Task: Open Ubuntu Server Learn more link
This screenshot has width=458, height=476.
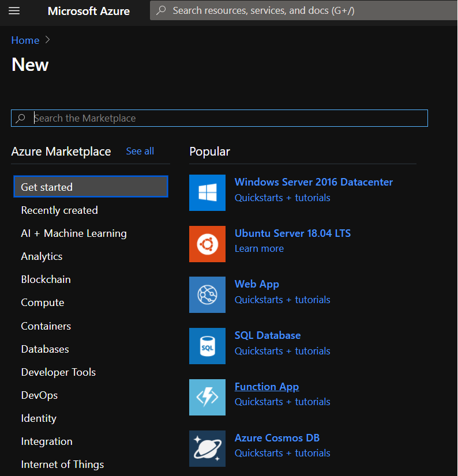Action: click(x=259, y=249)
